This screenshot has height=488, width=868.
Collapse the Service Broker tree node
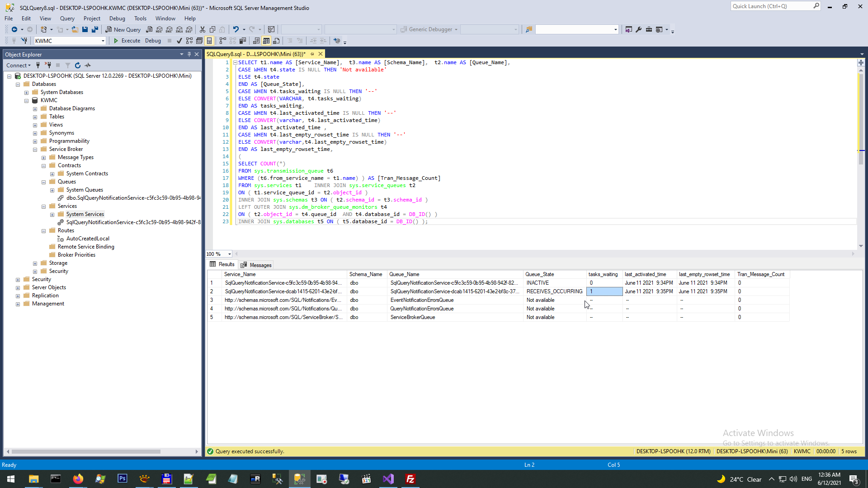click(x=35, y=150)
